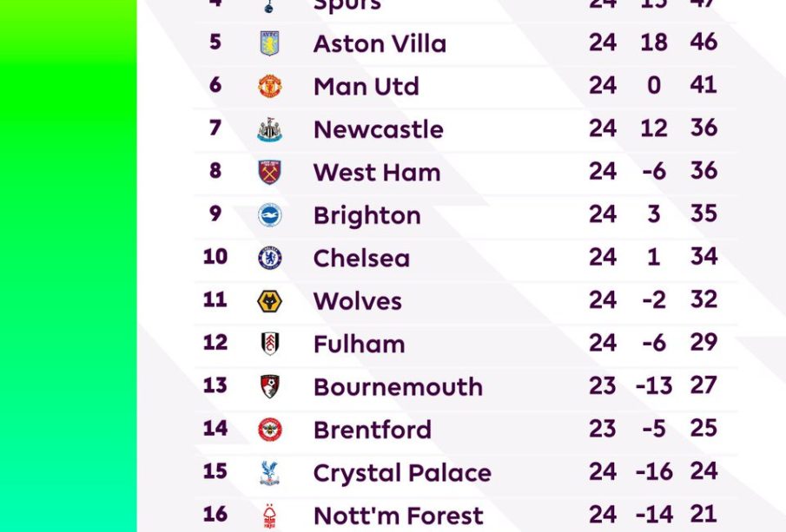Click the Chelsea club crest
786x532 pixels.
(x=269, y=258)
